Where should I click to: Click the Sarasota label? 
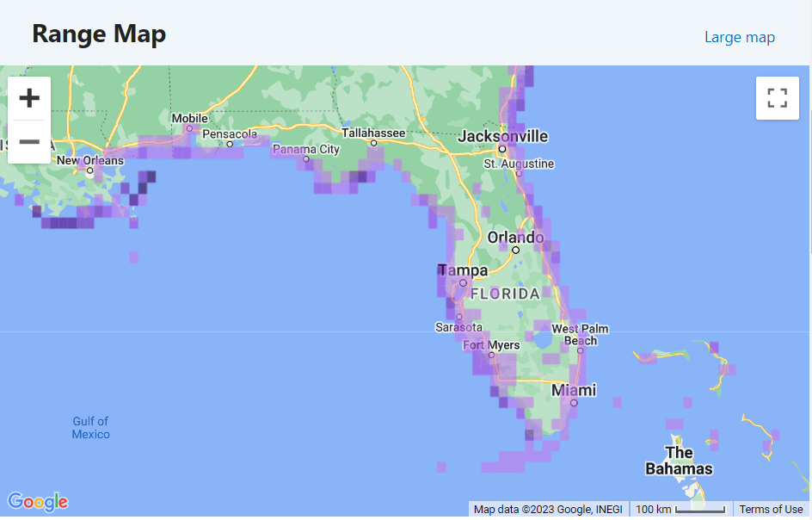[458, 327]
